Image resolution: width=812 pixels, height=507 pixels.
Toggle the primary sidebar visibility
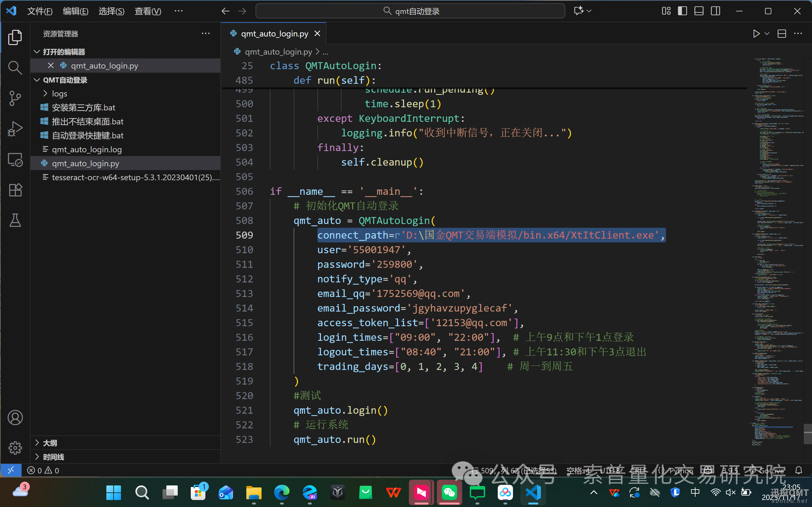coord(682,11)
